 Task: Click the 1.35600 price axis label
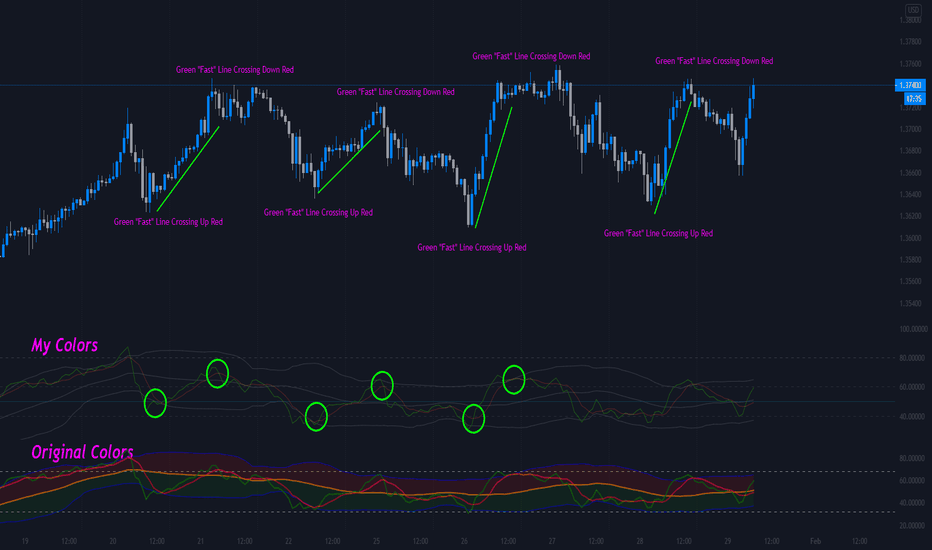point(910,282)
